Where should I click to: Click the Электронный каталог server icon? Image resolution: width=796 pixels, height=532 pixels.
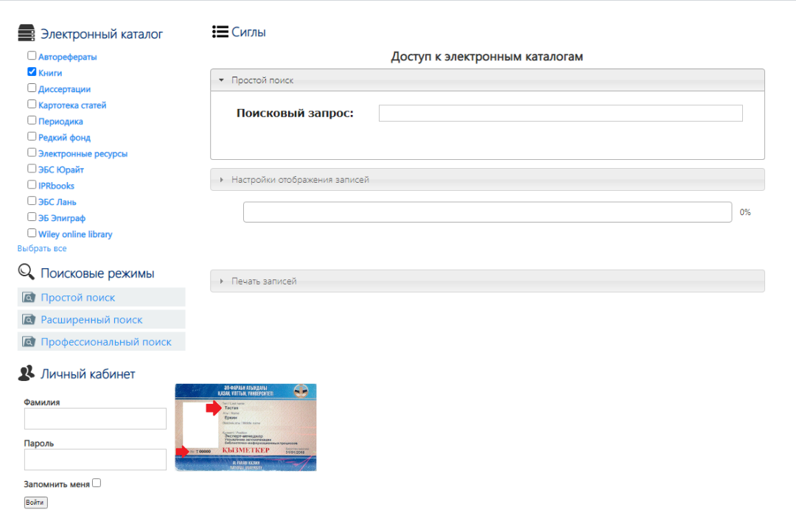click(x=27, y=33)
